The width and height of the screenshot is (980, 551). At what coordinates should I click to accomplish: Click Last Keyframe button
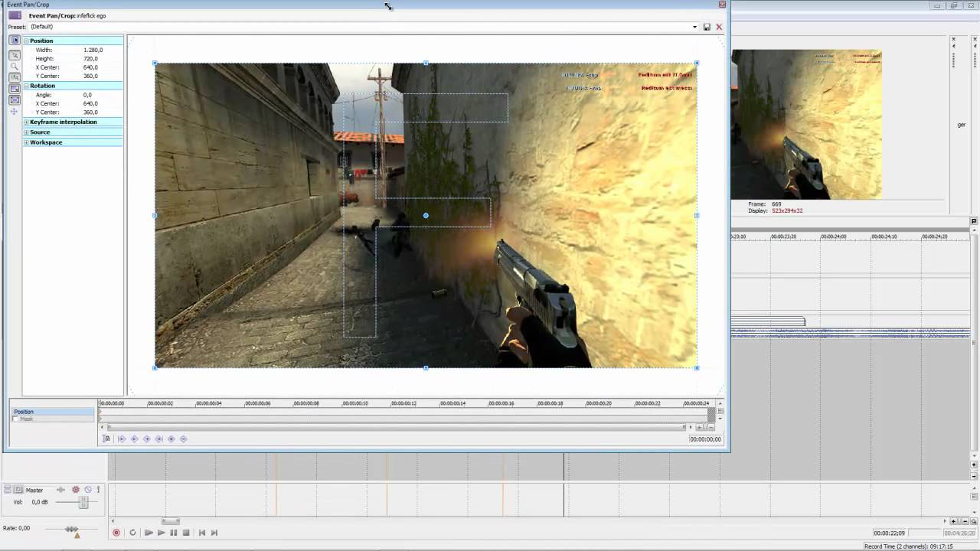coord(158,439)
